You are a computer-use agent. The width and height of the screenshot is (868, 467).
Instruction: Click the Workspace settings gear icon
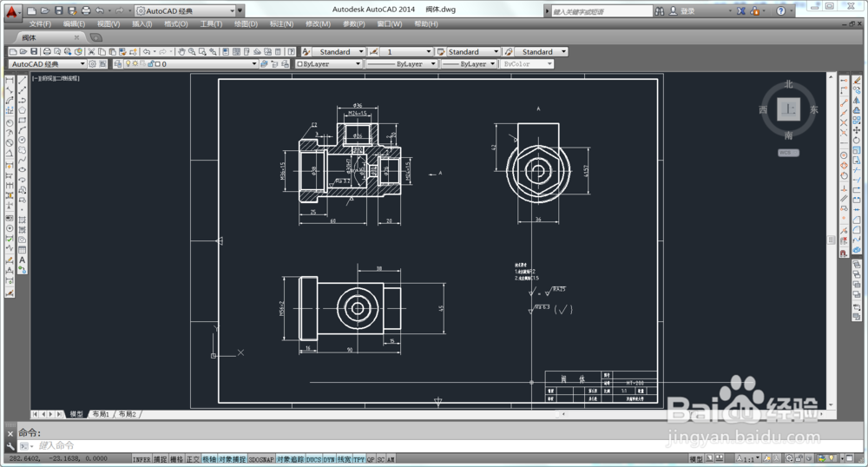[93, 63]
